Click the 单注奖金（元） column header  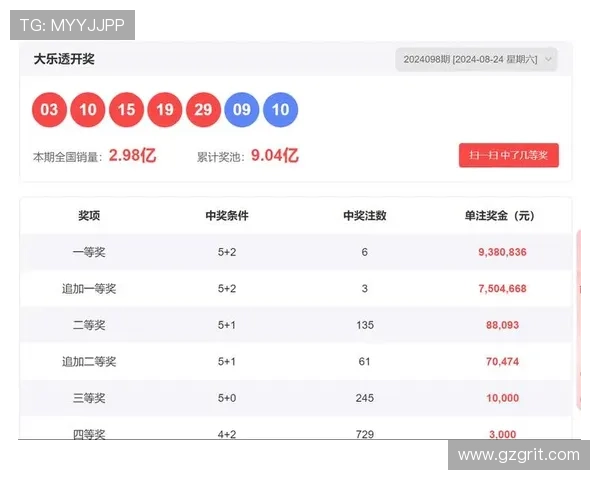coord(499,216)
